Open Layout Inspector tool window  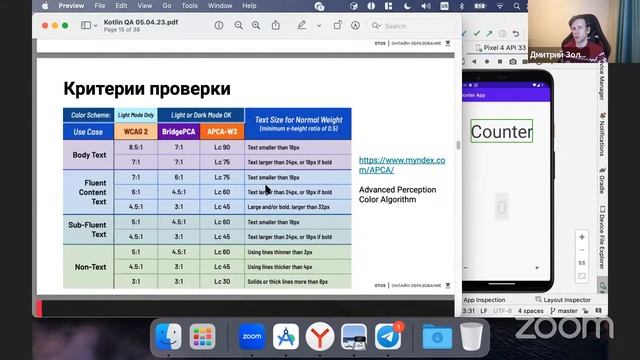[563, 300]
